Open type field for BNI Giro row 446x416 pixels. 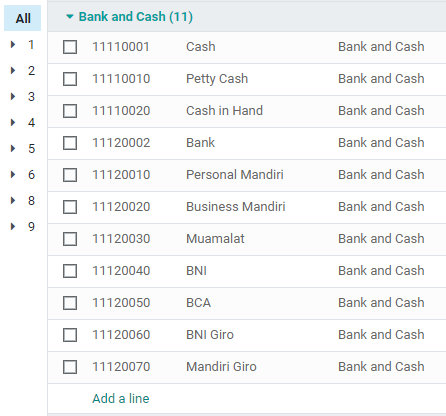pos(381,335)
